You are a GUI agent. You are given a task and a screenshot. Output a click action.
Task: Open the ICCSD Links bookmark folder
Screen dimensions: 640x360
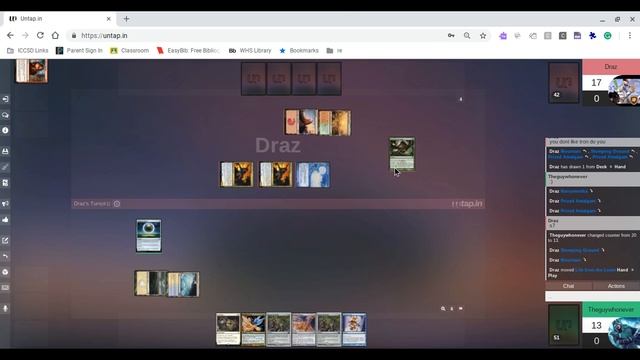click(x=28, y=51)
